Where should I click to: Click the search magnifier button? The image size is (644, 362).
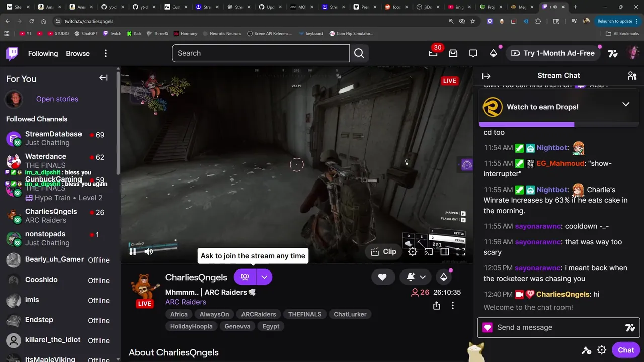point(359,53)
